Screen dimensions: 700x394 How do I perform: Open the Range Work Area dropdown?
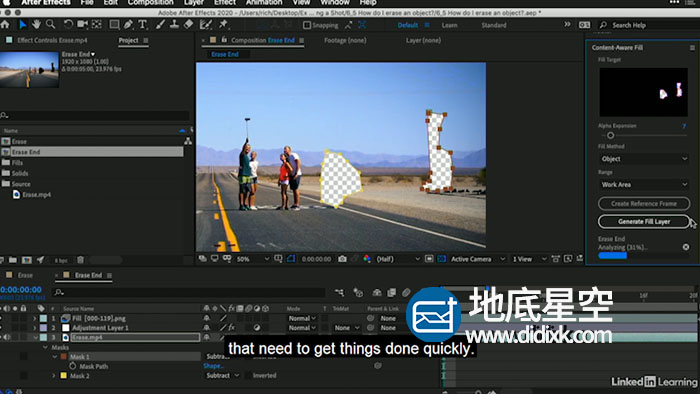[x=643, y=184]
